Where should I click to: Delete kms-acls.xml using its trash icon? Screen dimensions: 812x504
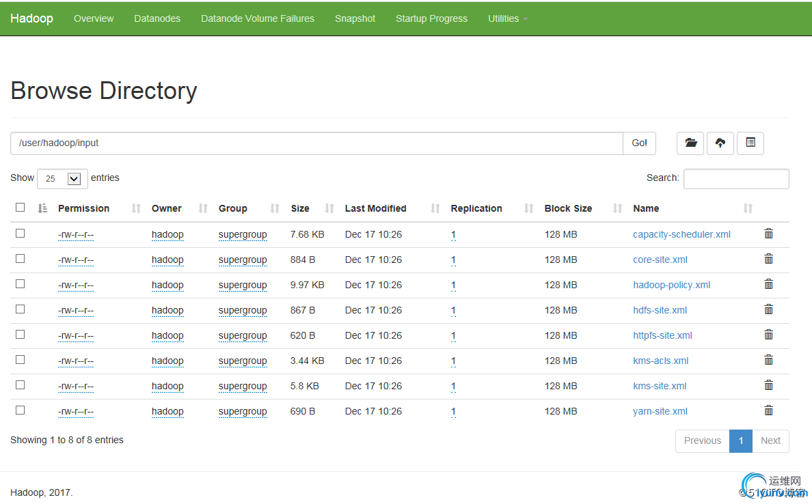tap(768, 360)
